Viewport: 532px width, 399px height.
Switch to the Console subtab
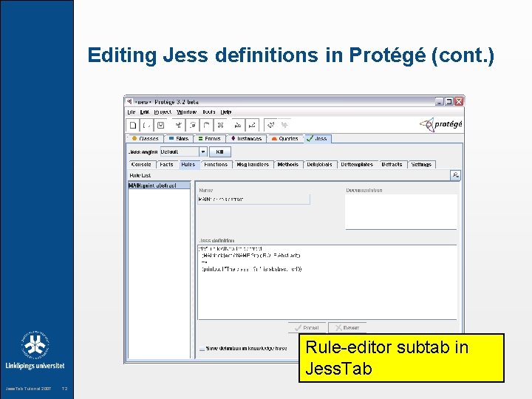(x=141, y=164)
